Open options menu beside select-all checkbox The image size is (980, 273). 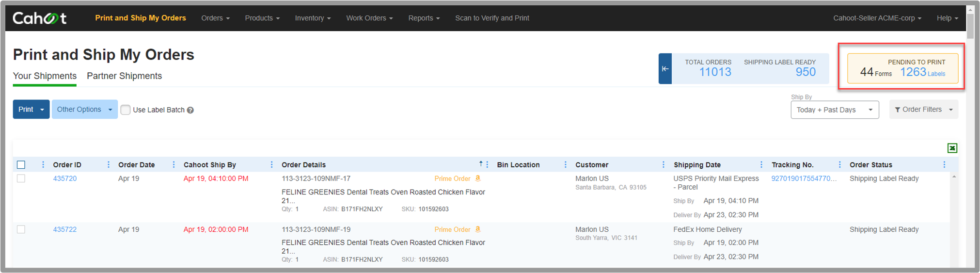[x=43, y=164]
